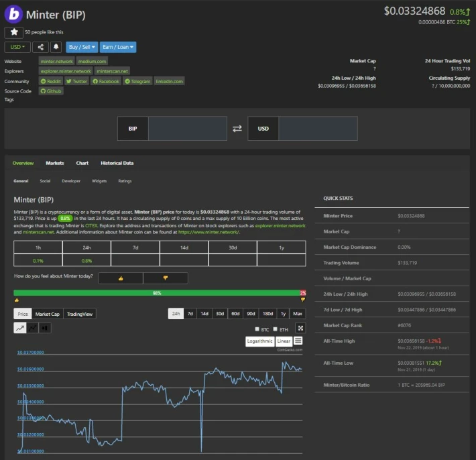Viewport: 476px width, 460px height.
Task: Click the Minter 'b' coin logo
Action: point(13,14)
